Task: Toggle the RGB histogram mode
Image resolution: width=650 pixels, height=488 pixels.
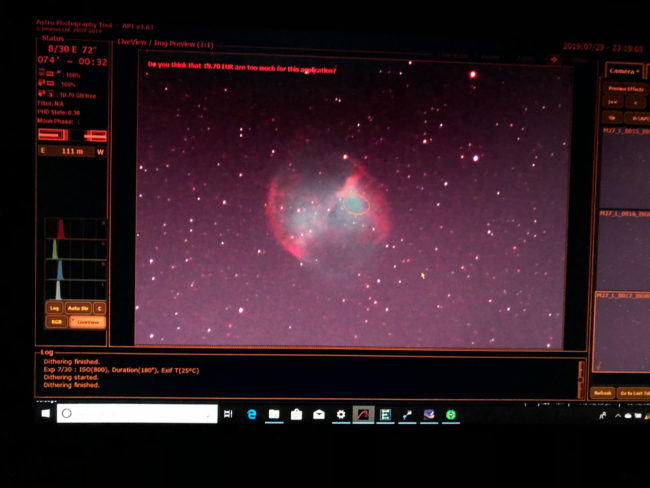Action: click(56, 322)
